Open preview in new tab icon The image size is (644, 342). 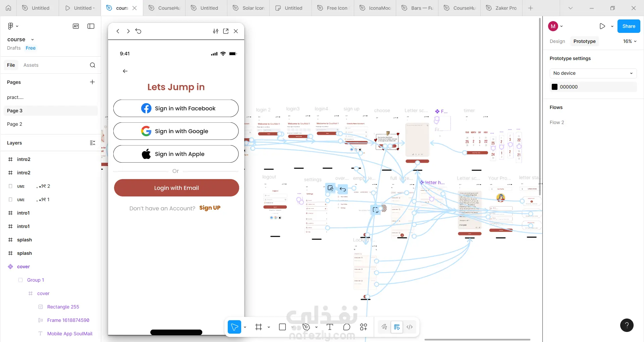point(226,31)
